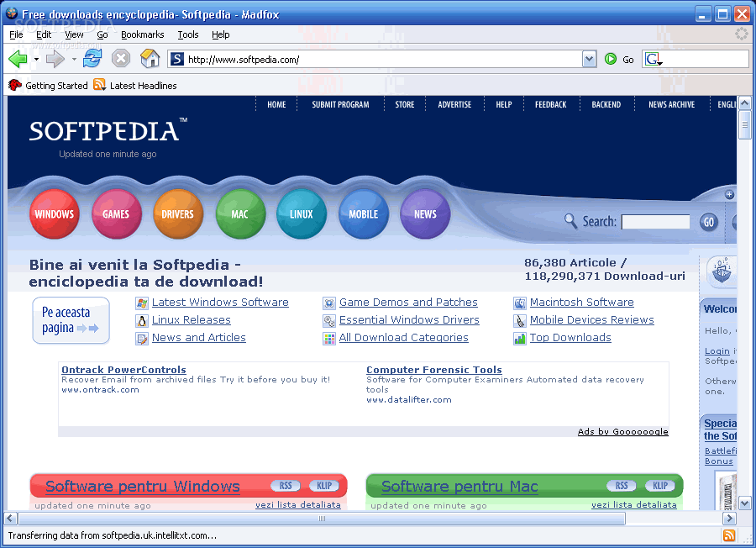This screenshot has height=548, width=756.
Task: Click the green Back arrow button
Action: pyautogui.click(x=18, y=60)
